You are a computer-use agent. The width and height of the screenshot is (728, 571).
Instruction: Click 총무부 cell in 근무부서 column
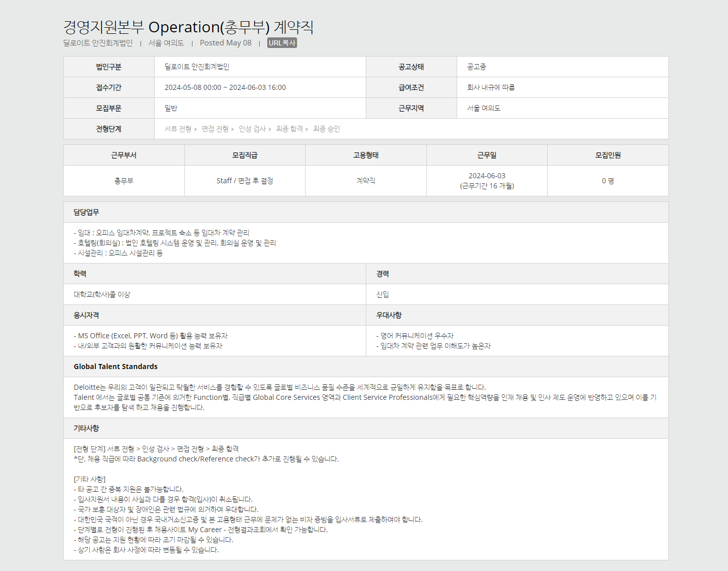124,181
